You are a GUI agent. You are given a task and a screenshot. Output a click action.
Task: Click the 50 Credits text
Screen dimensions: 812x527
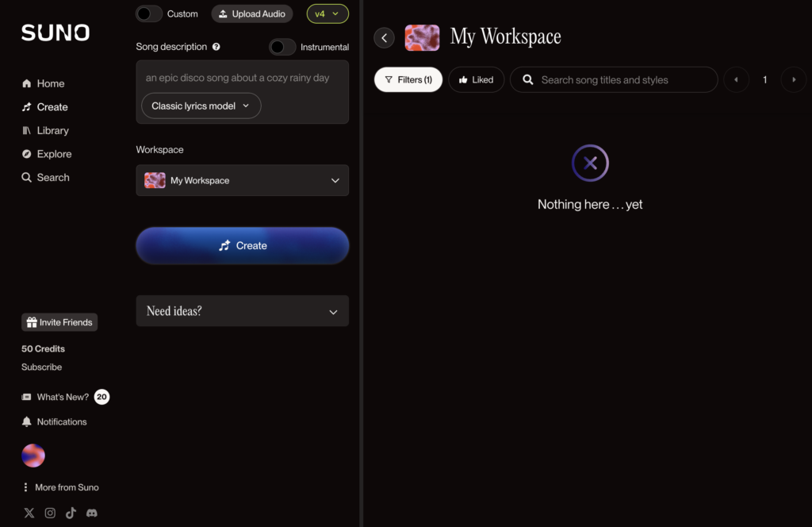43,348
